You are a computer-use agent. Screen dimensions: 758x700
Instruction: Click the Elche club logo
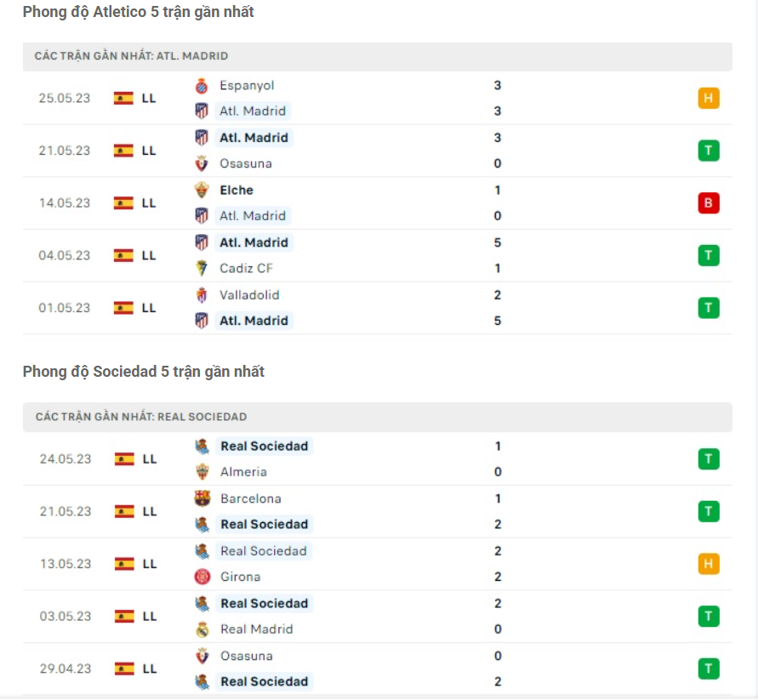pos(202,190)
